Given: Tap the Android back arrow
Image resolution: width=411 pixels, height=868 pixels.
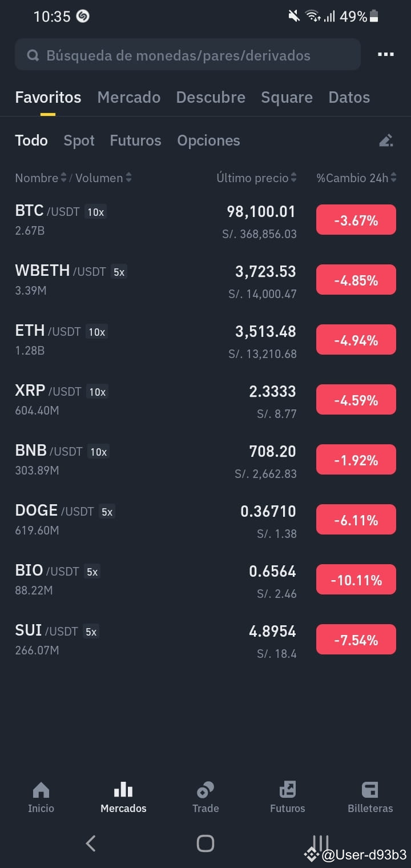Looking at the screenshot, I should click(x=90, y=843).
